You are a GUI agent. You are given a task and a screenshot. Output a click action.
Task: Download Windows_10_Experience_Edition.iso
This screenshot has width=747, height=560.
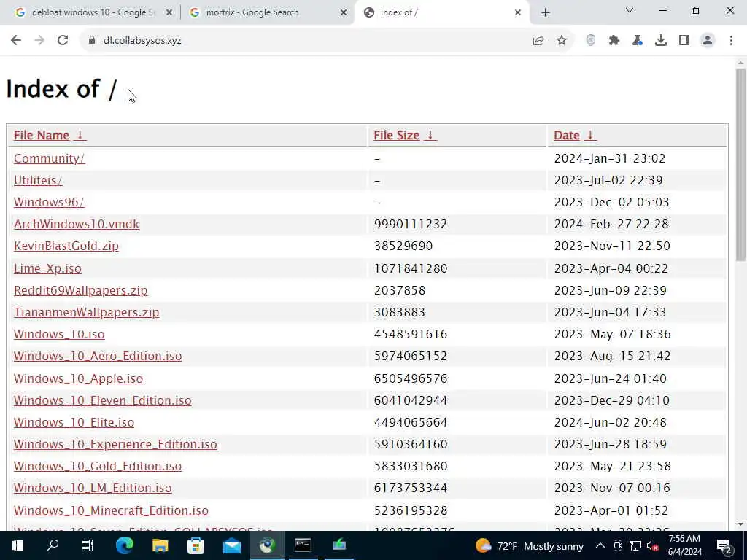(115, 444)
